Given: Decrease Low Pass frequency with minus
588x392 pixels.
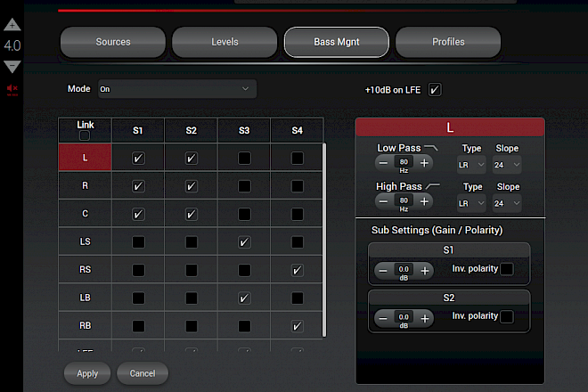Looking at the screenshot, I should point(383,163).
